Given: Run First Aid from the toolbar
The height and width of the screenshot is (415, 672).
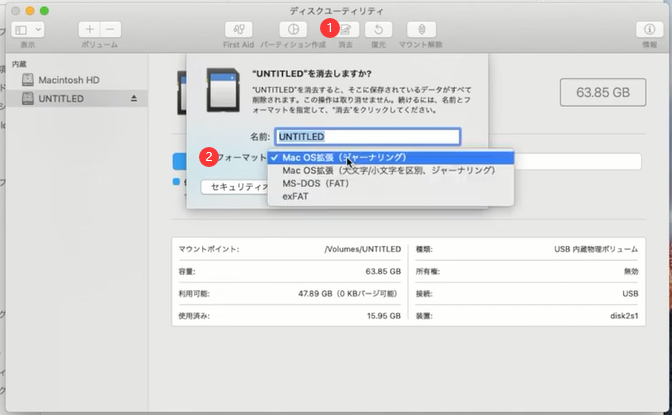Looking at the screenshot, I should pyautogui.click(x=239, y=30).
